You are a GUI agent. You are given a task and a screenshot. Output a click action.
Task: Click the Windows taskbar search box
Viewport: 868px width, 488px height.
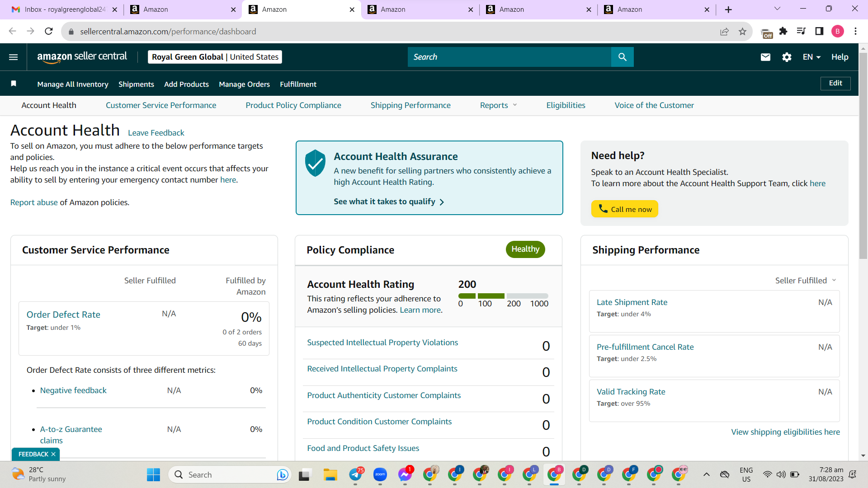[229, 474]
